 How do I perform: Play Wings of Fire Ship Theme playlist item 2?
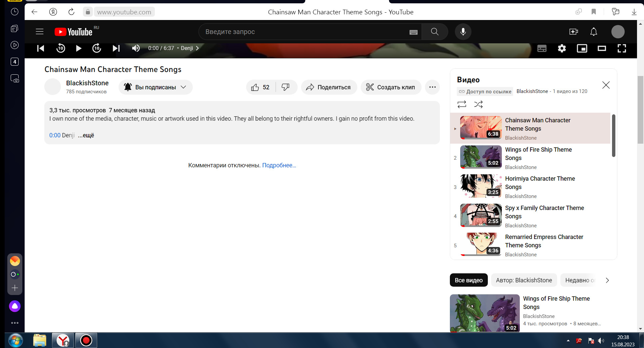[x=530, y=158]
